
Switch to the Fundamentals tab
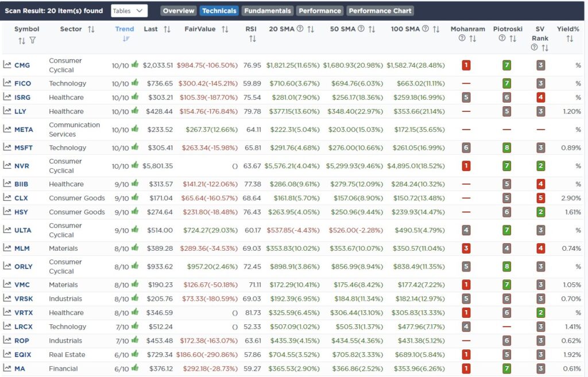(x=268, y=11)
